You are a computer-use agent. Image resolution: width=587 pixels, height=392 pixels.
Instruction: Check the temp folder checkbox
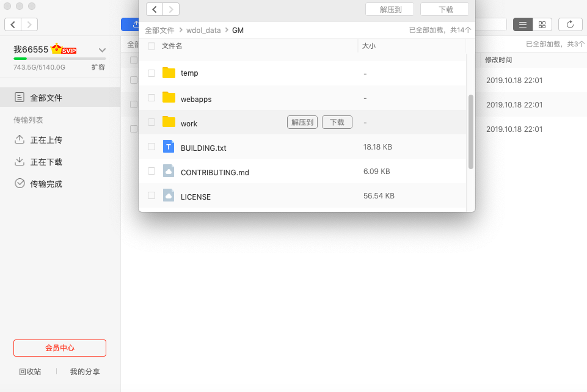tap(151, 73)
